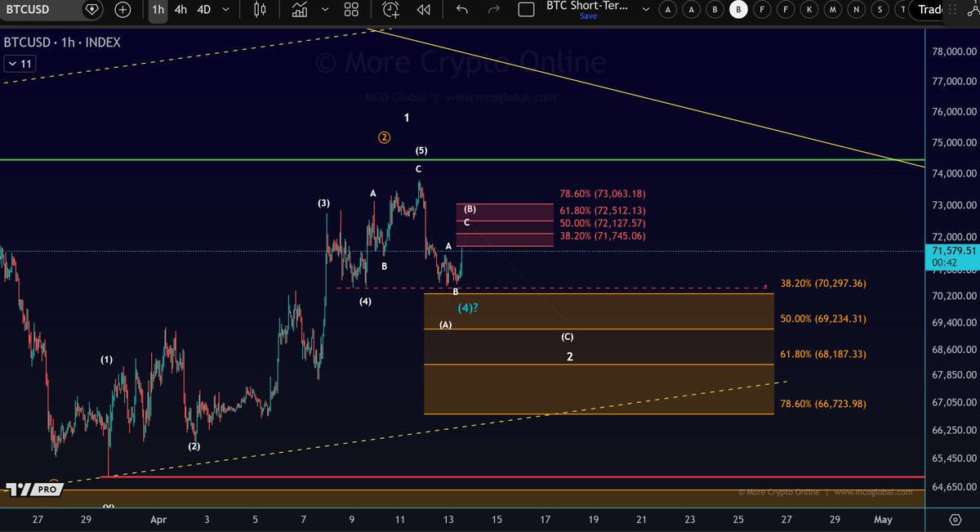Create an alert with the alarm clock icon
Screen dimensions: 980x532
pyautogui.click(x=391, y=10)
